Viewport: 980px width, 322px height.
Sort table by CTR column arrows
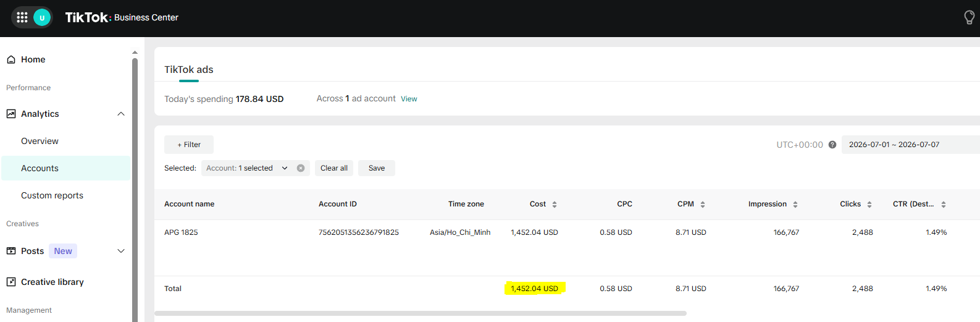pyautogui.click(x=944, y=205)
